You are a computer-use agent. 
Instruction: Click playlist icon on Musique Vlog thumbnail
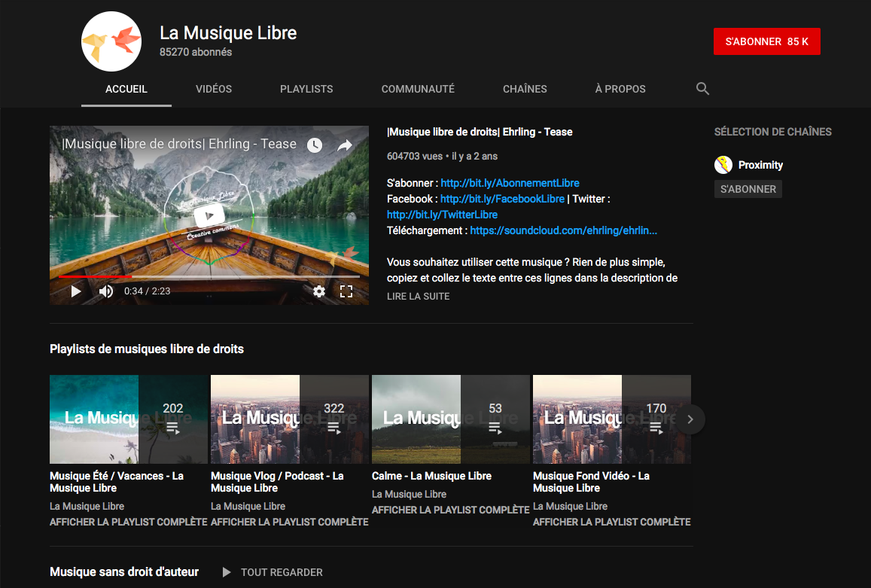[333, 428]
